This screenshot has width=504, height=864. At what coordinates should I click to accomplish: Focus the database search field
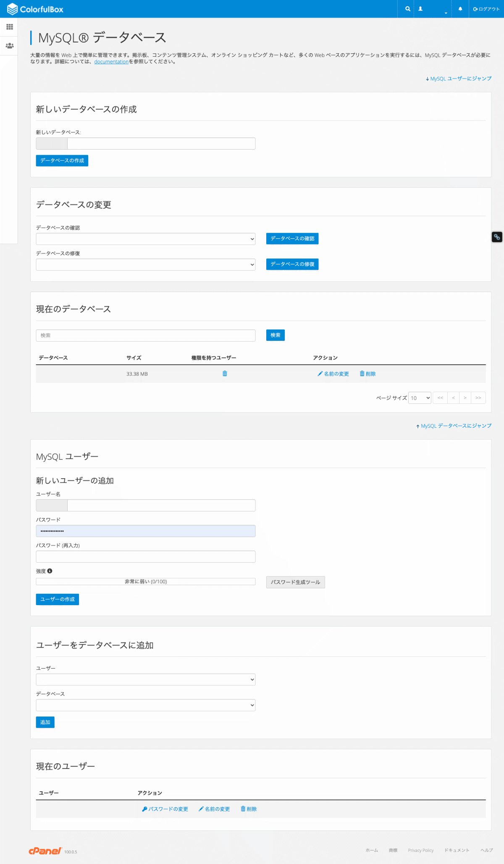[x=146, y=335]
